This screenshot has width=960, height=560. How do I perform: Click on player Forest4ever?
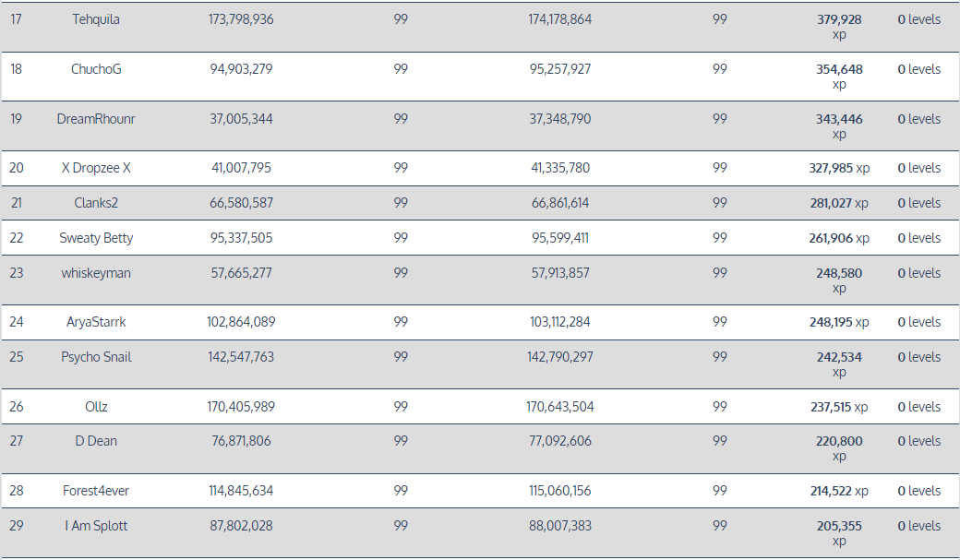[96, 491]
